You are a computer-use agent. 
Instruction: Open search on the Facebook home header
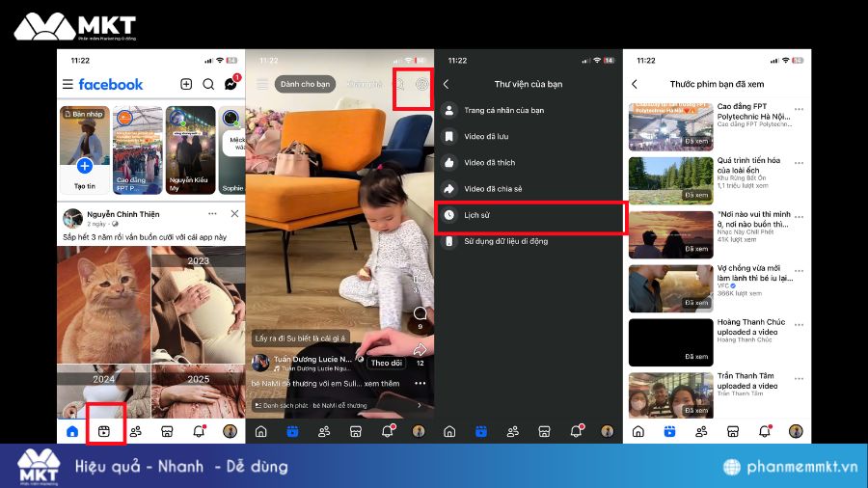pyautogui.click(x=208, y=84)
